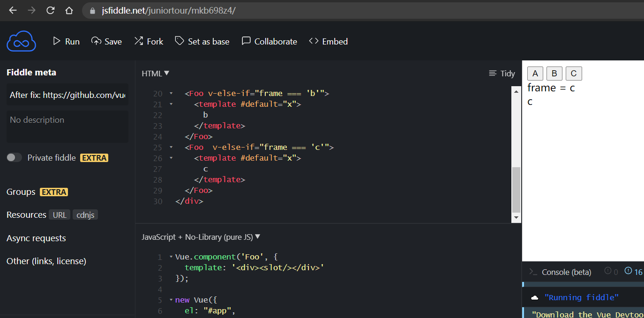Click the site lock icon

(x=92, y=10)
